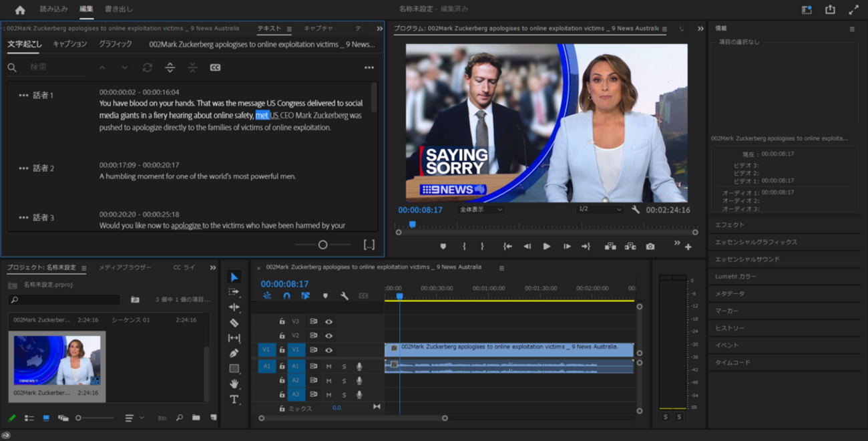This screenshot has width=868, height=441.
Task: Toggle linked selection in timeline
Action: 306,295
